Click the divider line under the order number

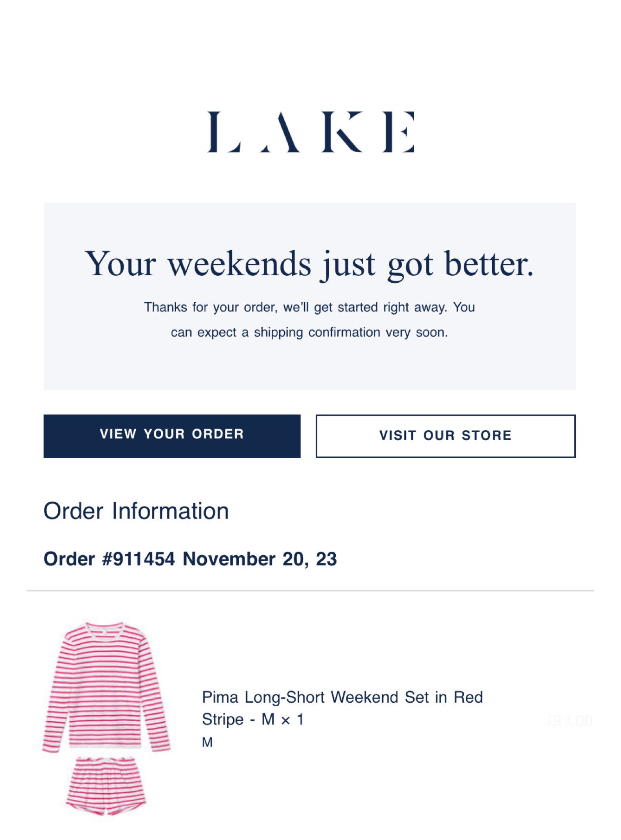pos(311,589)
